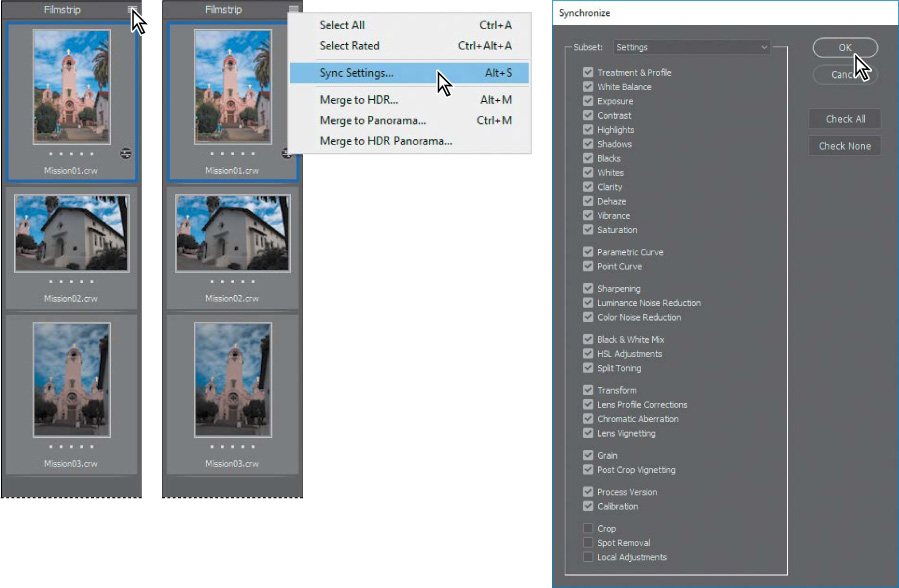Screen dimensions: 899x588
Task: Uncheck White Balance checkbox
Action: 588,87
